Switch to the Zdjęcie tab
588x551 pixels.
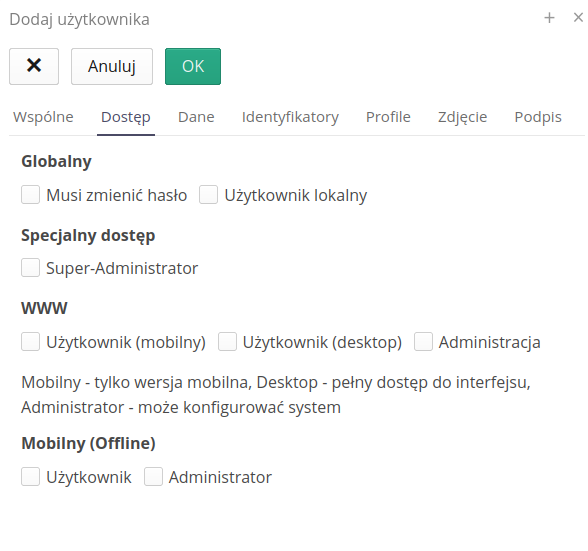(x=462, y=117)
